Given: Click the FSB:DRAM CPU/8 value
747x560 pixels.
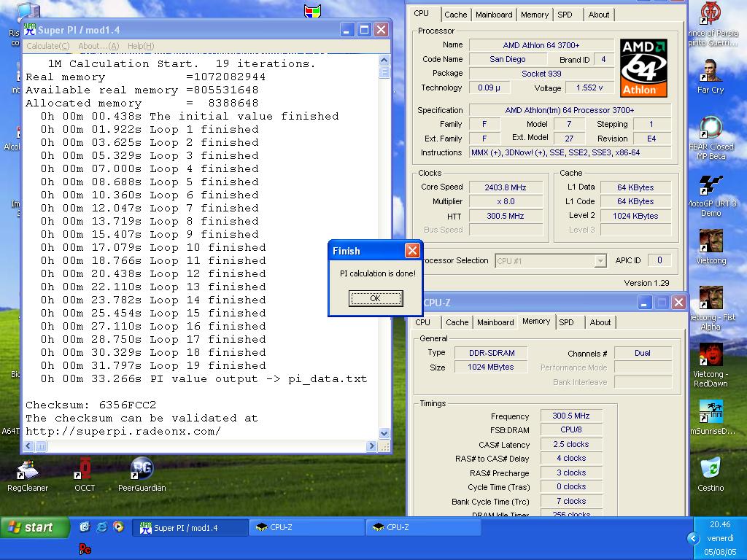Looking at the screenshot, I should [570, 429].
